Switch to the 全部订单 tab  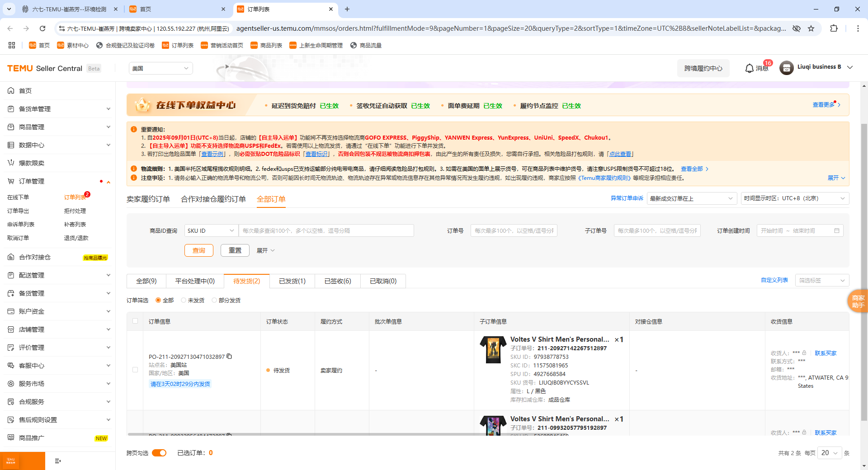(x=270, y=199)
